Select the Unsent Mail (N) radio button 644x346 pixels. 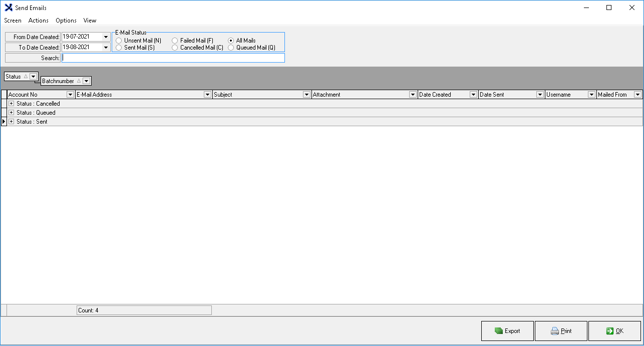click(119, 41)
